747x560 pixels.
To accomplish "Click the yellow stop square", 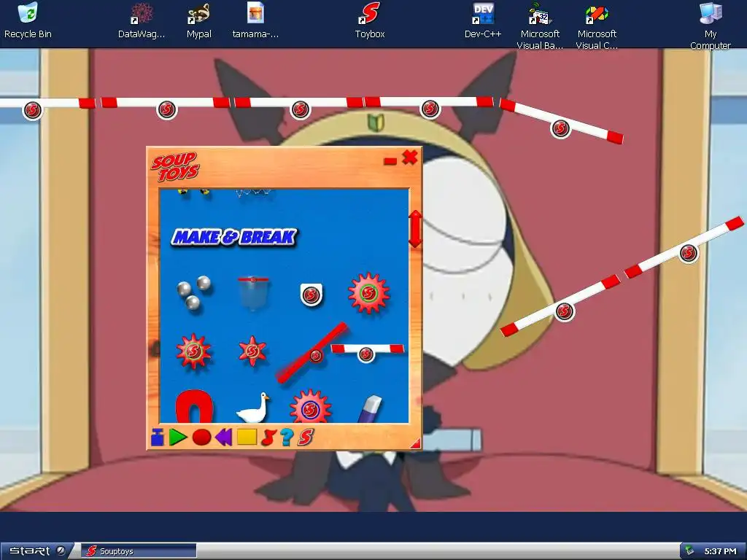I will [x=247, y=437].
